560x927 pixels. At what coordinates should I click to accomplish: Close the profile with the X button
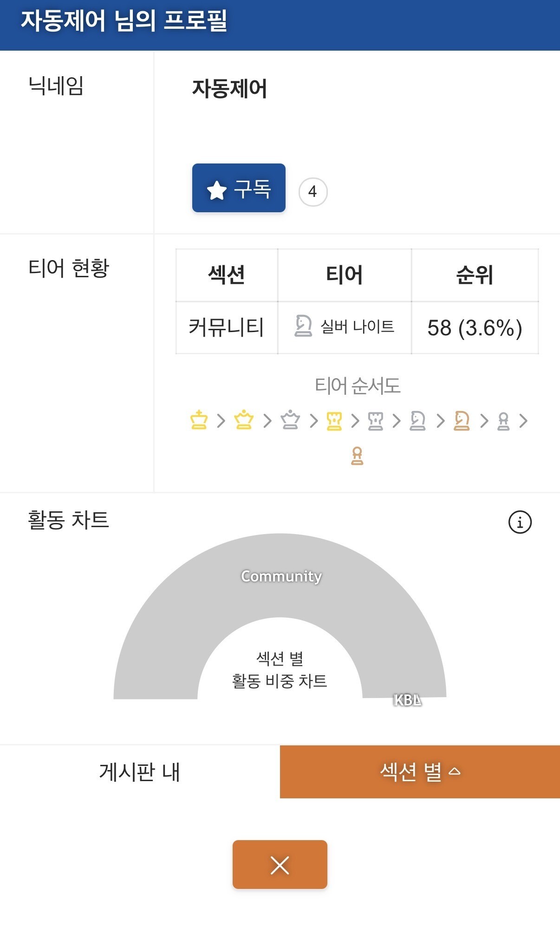[280, 865]
